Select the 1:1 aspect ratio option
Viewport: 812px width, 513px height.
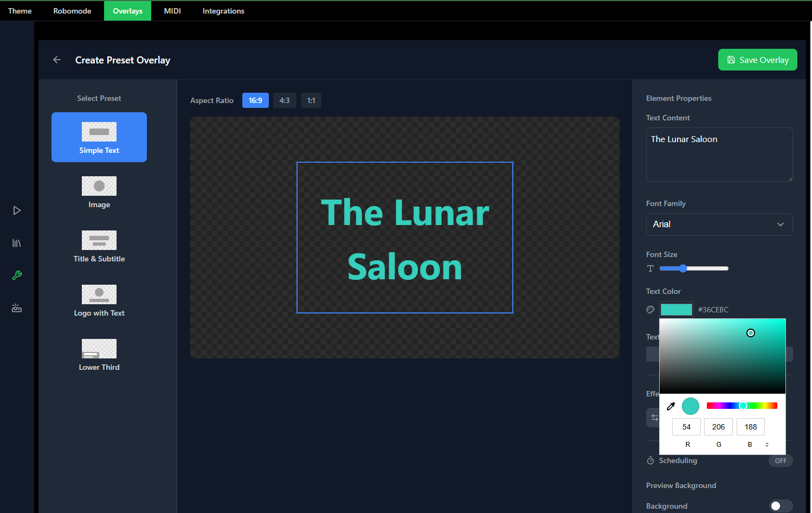311,100
